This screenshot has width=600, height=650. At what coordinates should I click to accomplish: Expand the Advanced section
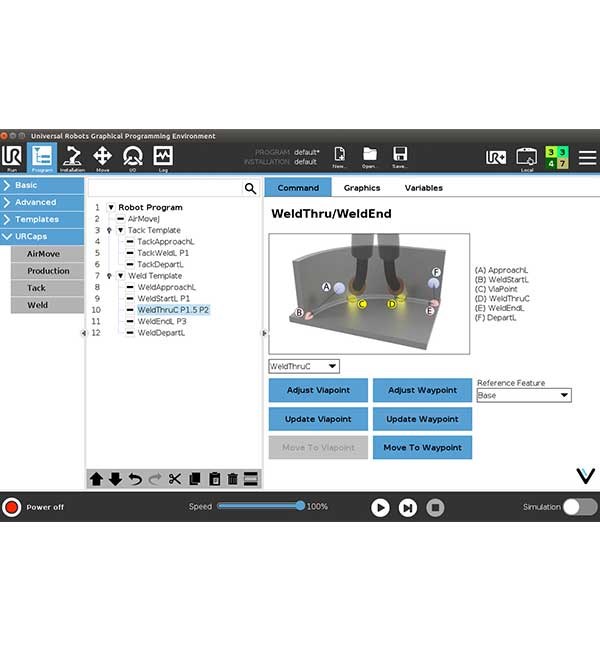[42, 202]
